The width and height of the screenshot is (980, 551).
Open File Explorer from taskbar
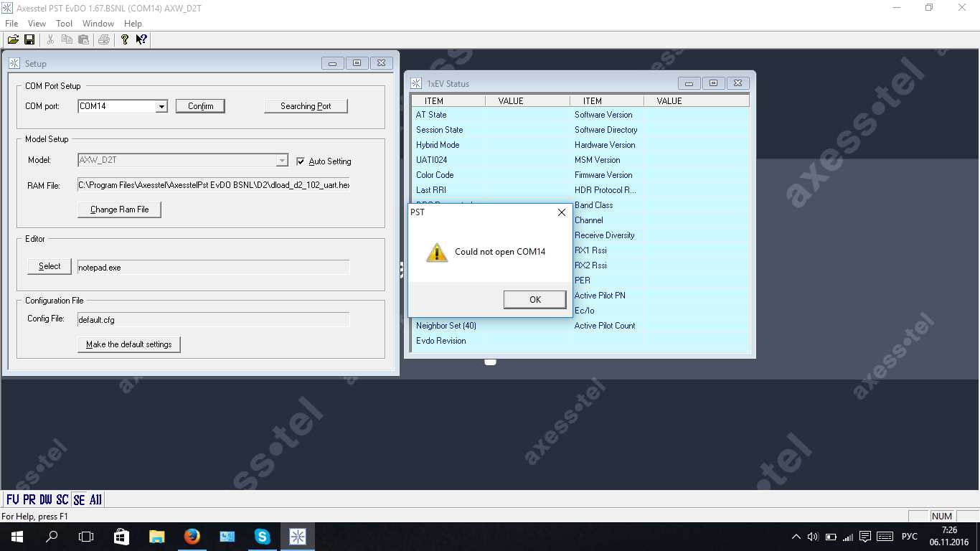[156, 536]
